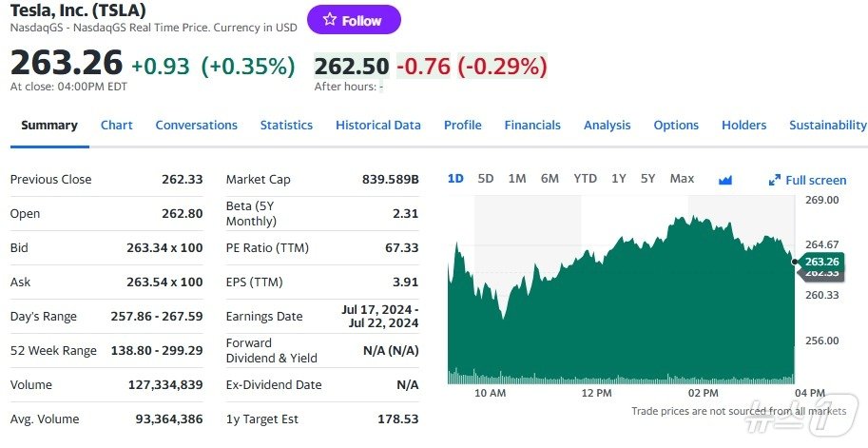Viewport: 868px width, 448px height.
Task: Open the Conversations tab
Action: pos(196,126)
